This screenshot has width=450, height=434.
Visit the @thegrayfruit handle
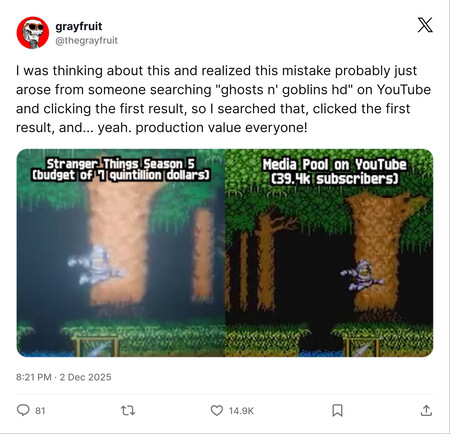86,41
